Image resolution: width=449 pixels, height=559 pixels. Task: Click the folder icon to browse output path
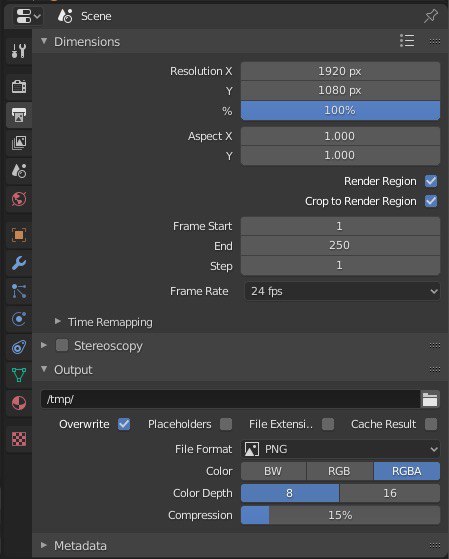click(430, 399)
